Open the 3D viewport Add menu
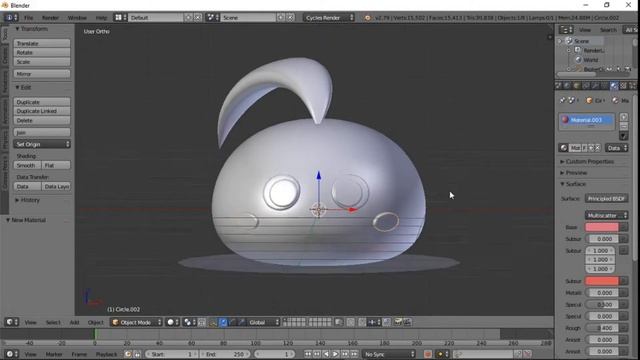Screen dimensions: 640x360 click(x=74, y=322)
